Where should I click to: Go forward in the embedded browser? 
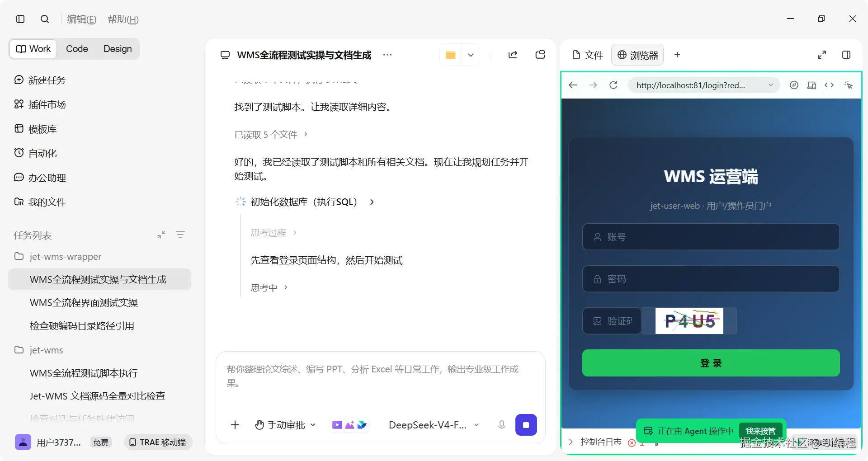pyautogui.click(x=593, y=85)
